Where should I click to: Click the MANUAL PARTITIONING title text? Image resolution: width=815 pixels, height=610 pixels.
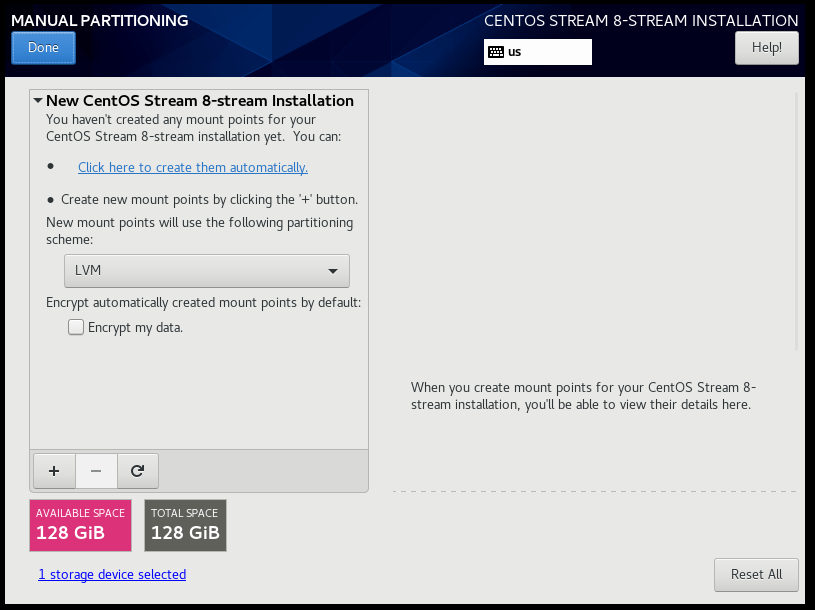click(x=100, y=21)
